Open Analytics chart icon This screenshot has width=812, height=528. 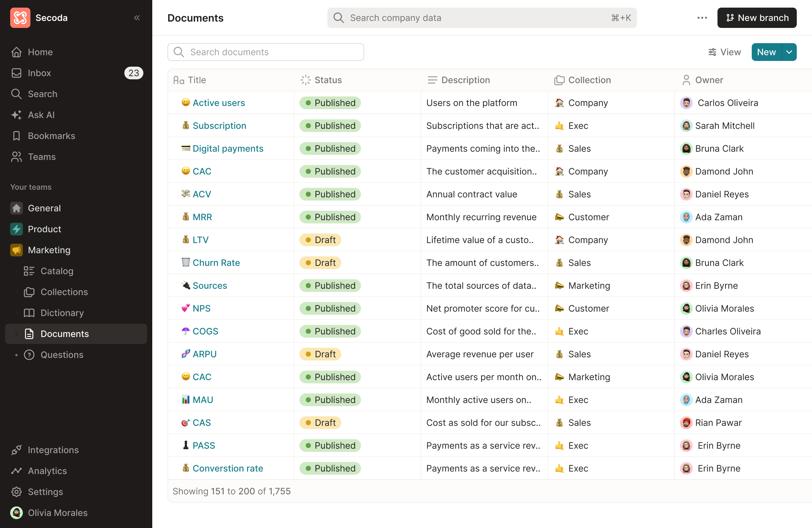tap(16, 471)
